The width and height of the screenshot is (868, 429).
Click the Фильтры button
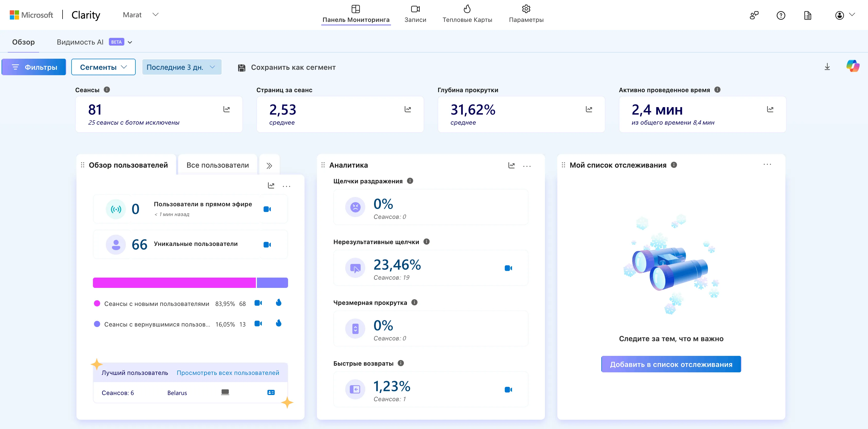34,67
